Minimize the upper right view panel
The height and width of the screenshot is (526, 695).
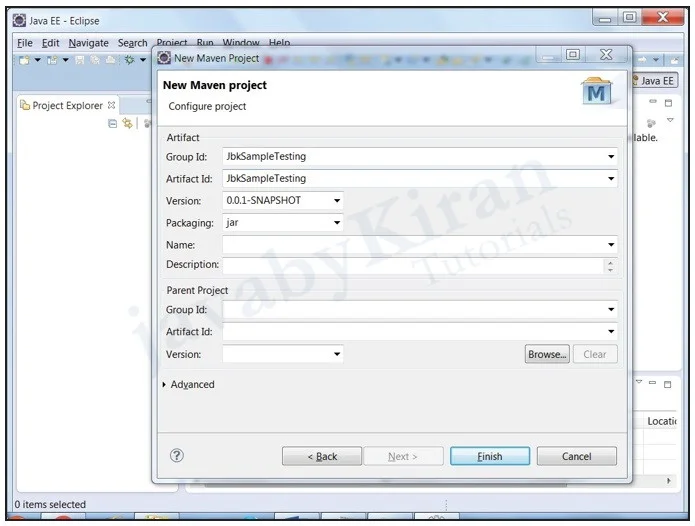tap(652, 102)
